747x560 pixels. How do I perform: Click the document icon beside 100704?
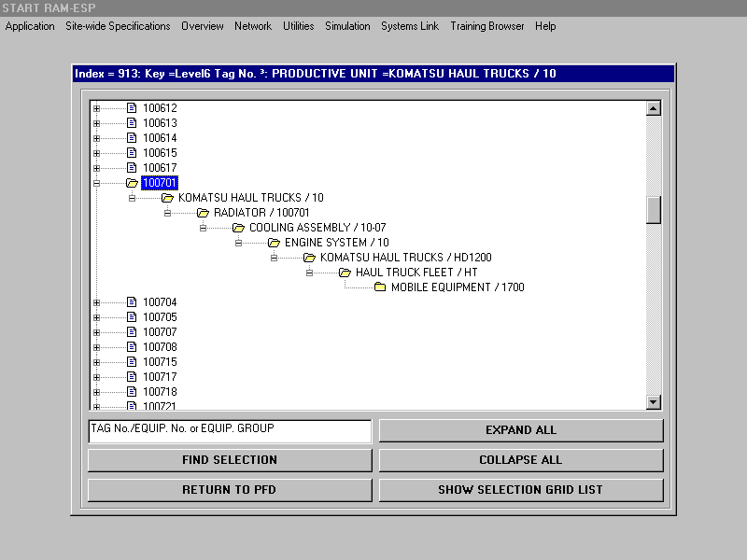(x=132, y=301)
